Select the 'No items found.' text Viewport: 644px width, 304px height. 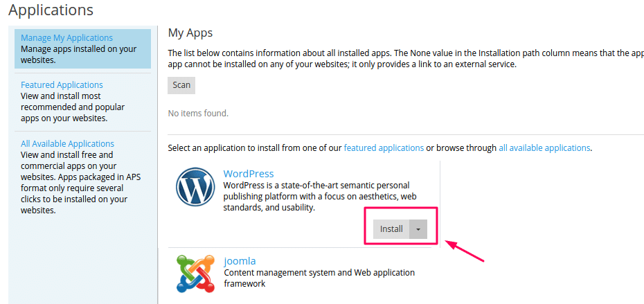click(x=198, y=113)
